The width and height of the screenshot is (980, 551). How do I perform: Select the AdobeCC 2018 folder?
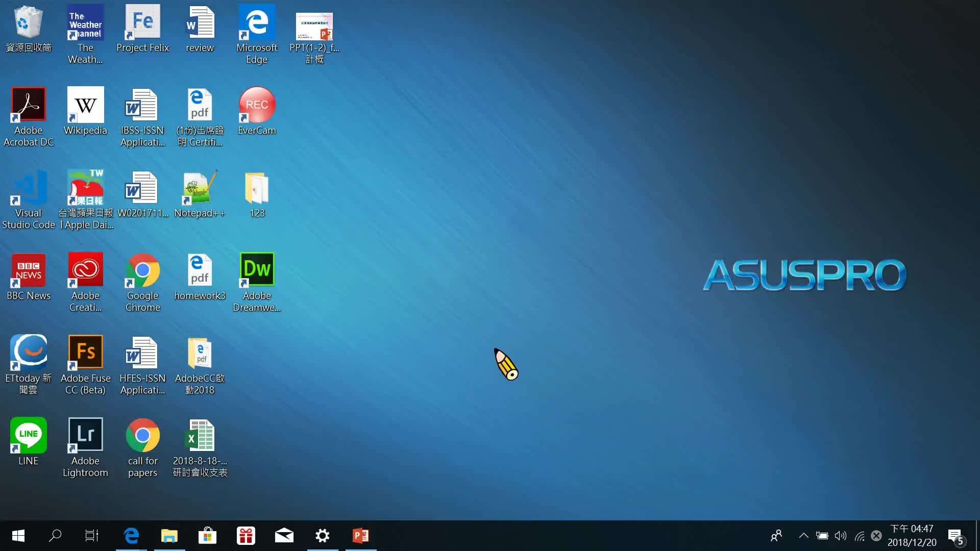pos(200,365)
